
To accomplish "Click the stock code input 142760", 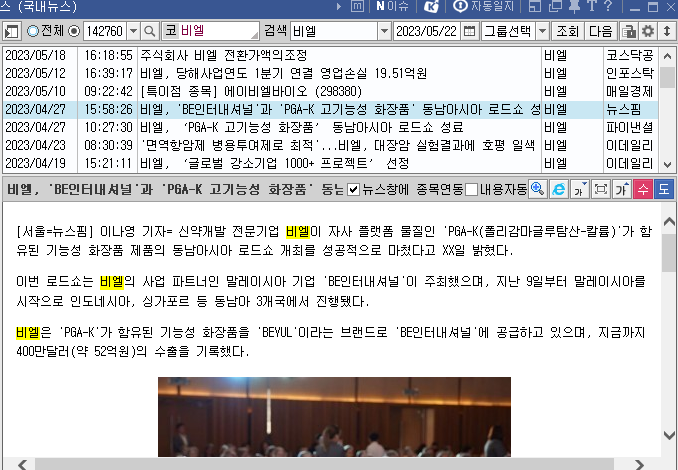I will 105,31.
